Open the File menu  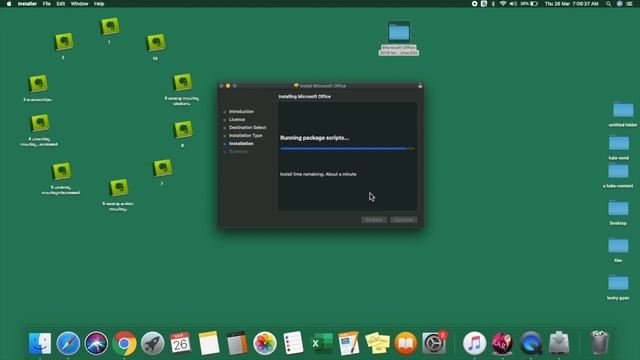pos(47,4)
